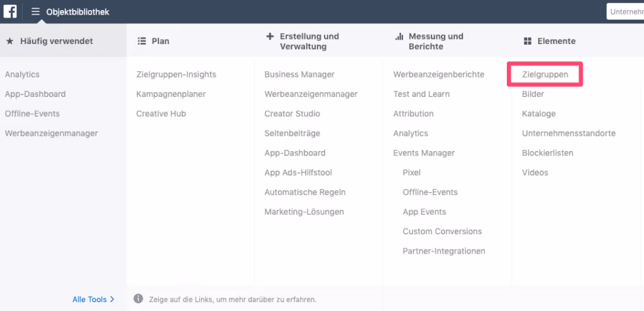The image size is (644, 311).
Task: Open Analytics under Messung und Berichte
Action: tap(411, 133)
